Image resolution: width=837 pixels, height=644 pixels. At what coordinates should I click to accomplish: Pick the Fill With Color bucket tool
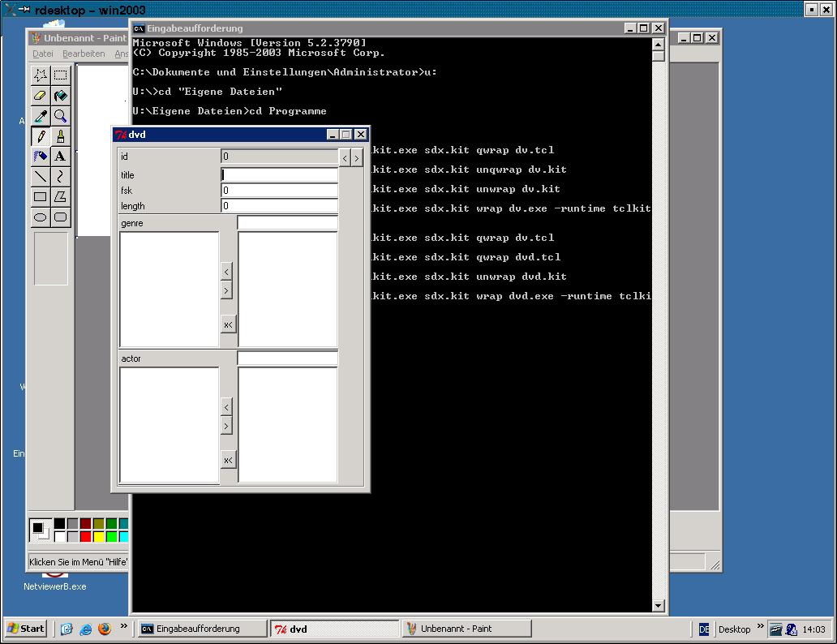pyautogui.click(x=60, y=95)
